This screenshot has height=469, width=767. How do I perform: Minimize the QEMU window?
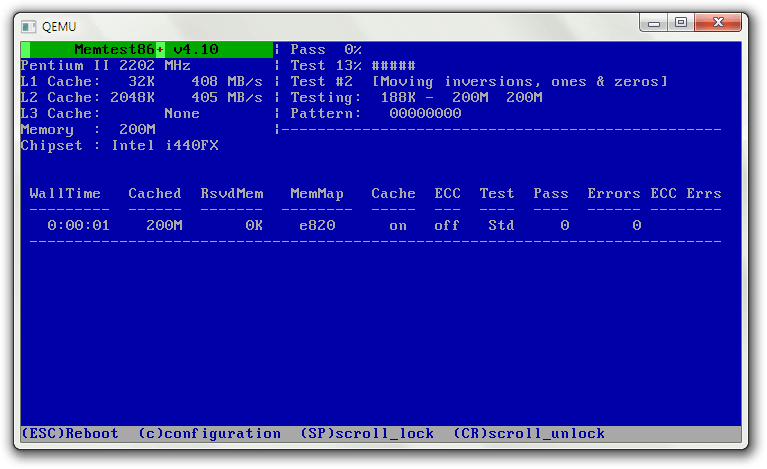(657, 21)
